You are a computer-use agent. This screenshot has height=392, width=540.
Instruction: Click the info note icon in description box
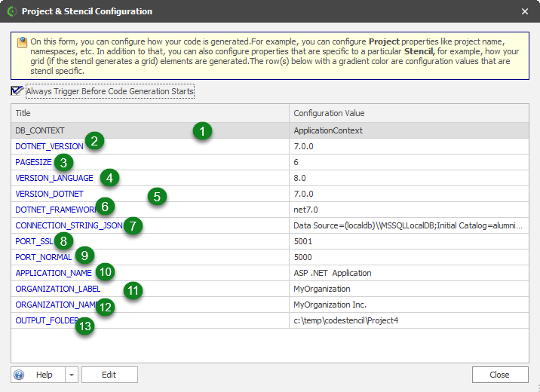click(x=22, y=43)
